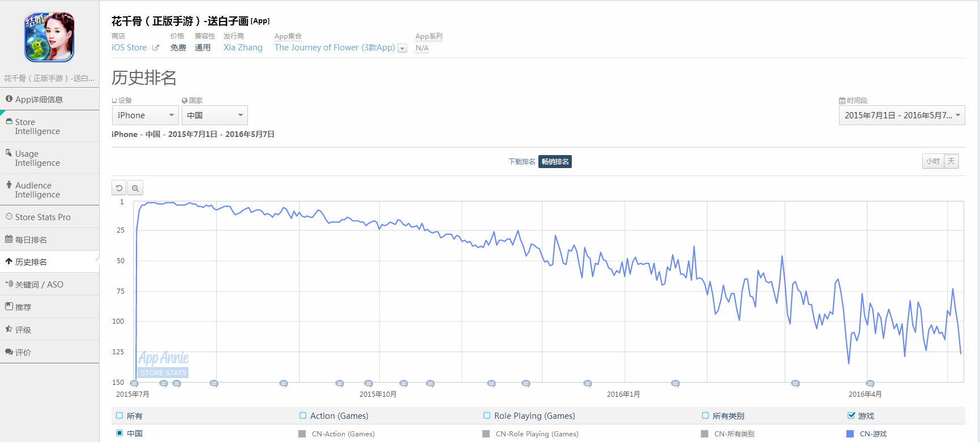Image resolution: width=980 pixels, height=442 pixels.
Task: Open the date range 时间段 dropdown
Action: (902, 115)
